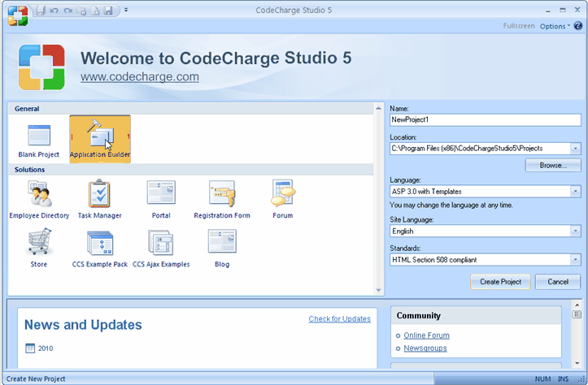Open the Options menu
The image size is (588, 385).
coord(555,26)
